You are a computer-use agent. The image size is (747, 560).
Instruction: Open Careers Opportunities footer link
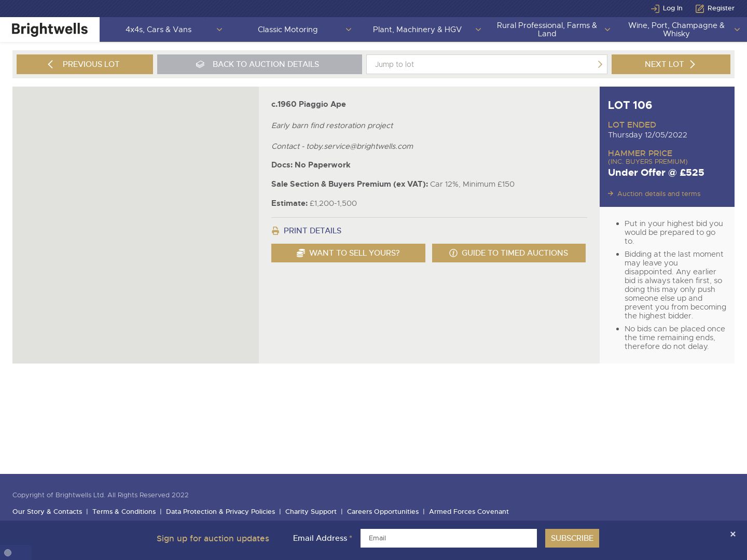tap(383, 512)
